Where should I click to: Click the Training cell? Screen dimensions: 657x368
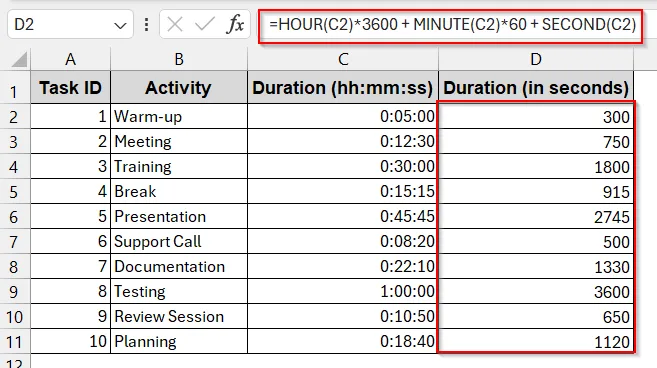tap(179, 166)
